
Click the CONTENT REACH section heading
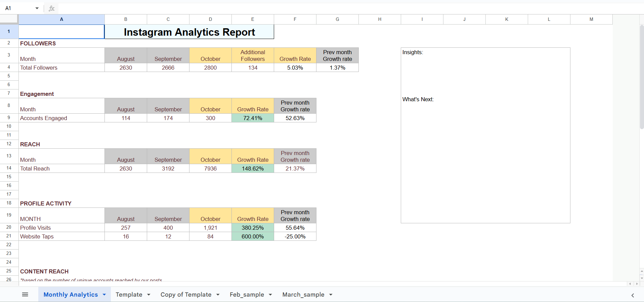[x=44, y=271]
